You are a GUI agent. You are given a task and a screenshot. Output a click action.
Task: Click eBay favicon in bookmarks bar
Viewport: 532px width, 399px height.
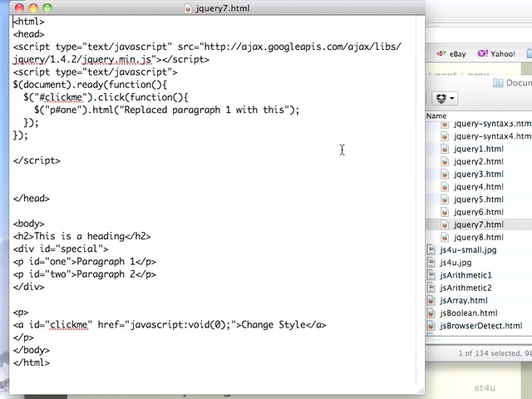point(441,53)
